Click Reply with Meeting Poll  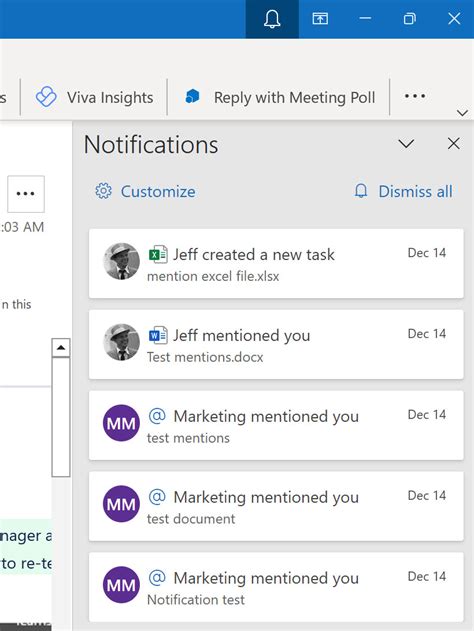click(280, 97)
